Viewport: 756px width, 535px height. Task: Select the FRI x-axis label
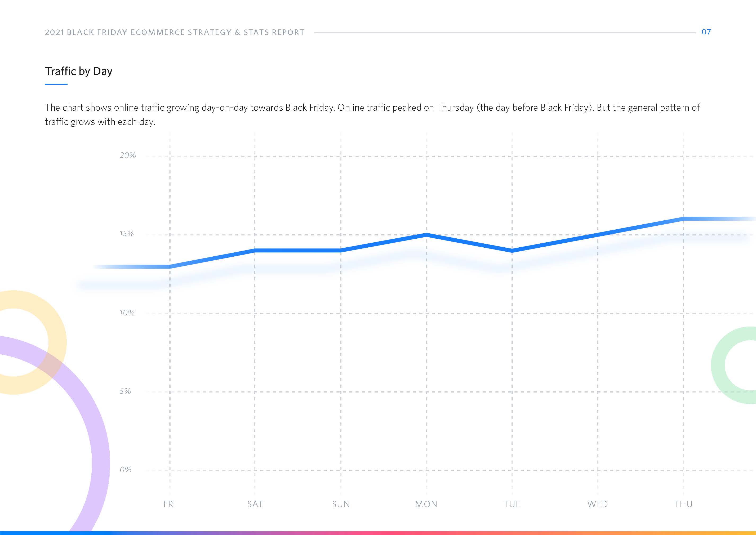click(170, 504)
